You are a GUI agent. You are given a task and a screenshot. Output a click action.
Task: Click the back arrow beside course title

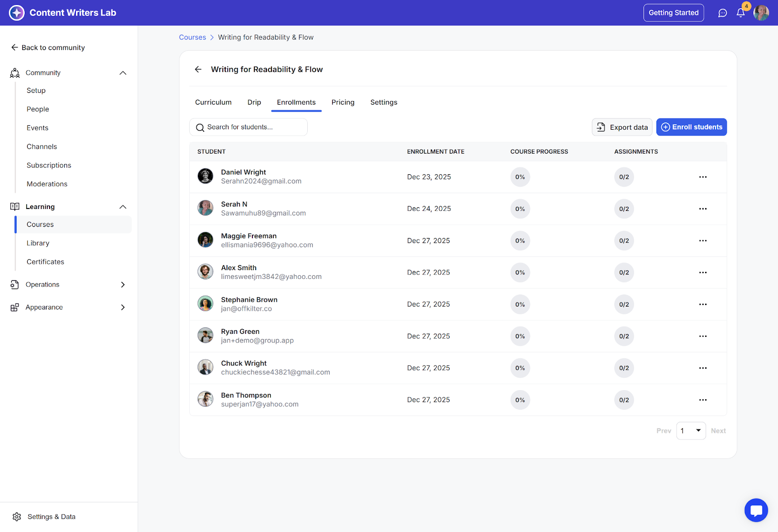coord(198,69)
